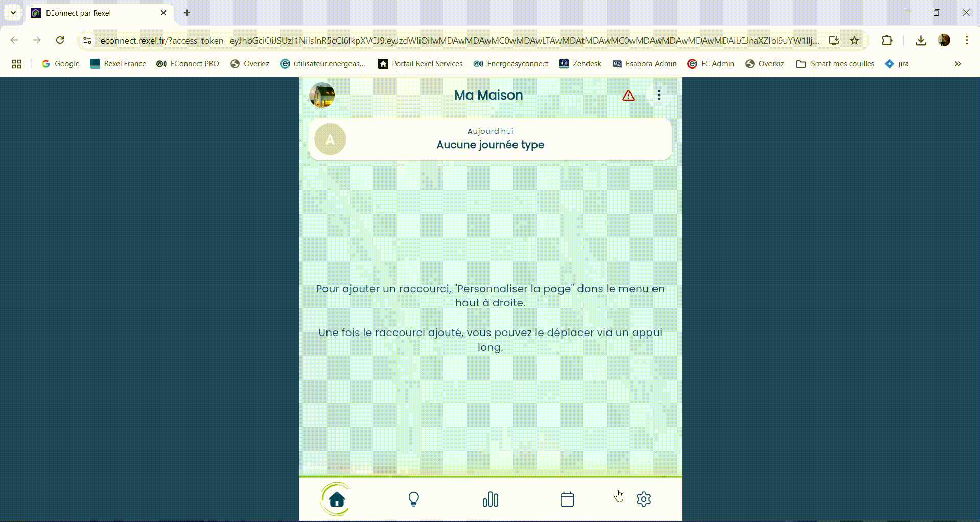Open the Rexel France bookmark
Viewport: 980px width, 522px height.
click(x=118, y=64)
